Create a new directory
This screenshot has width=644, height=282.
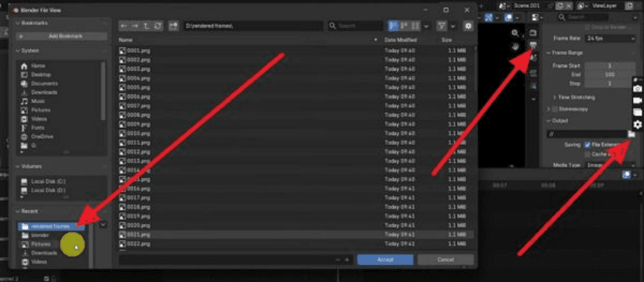(x=173, y=26)
